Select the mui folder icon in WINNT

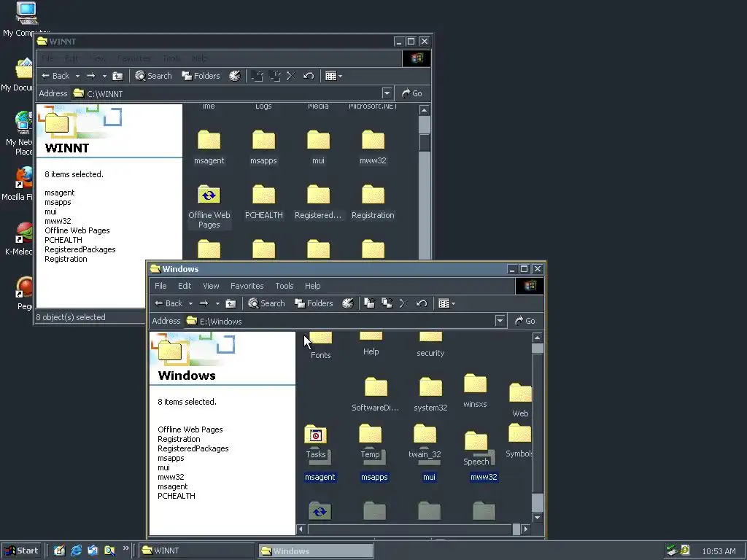pyautogui.click(x=318, y=141)
